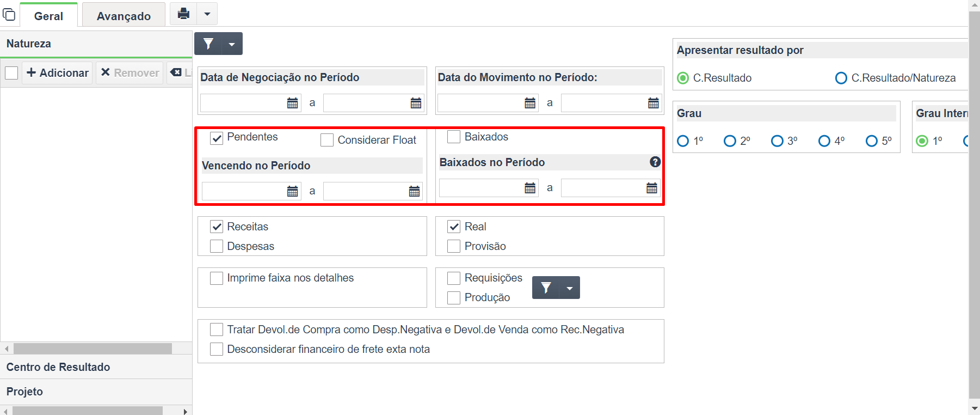
Task: Click the Natureza horizontal scrollbar
Action: coord(93,349)
